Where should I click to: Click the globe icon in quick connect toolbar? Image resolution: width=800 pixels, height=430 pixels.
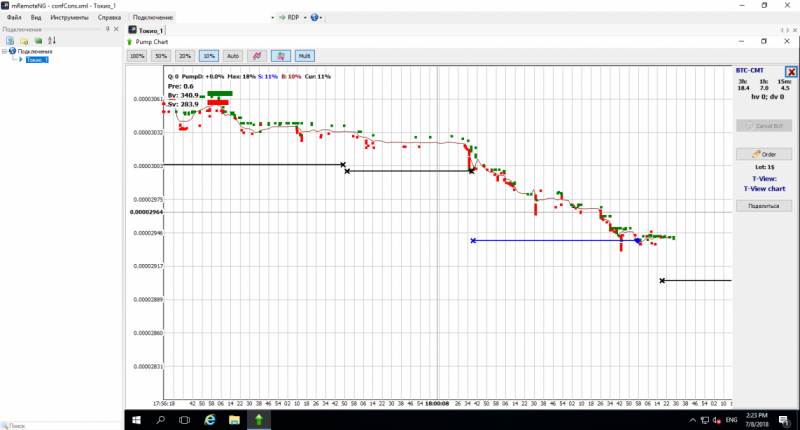pos(314,17)
